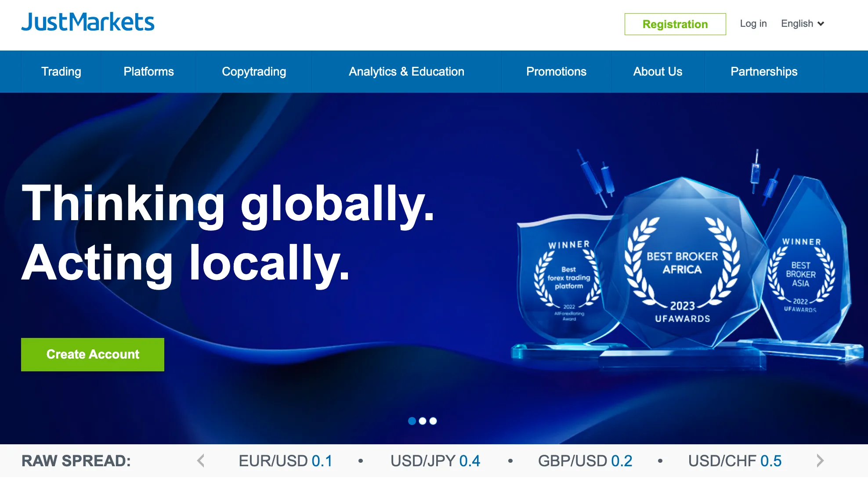The height and width of the screenshot is (479, 868).
Task: Expand the English language dropdown
Action: 803,24
